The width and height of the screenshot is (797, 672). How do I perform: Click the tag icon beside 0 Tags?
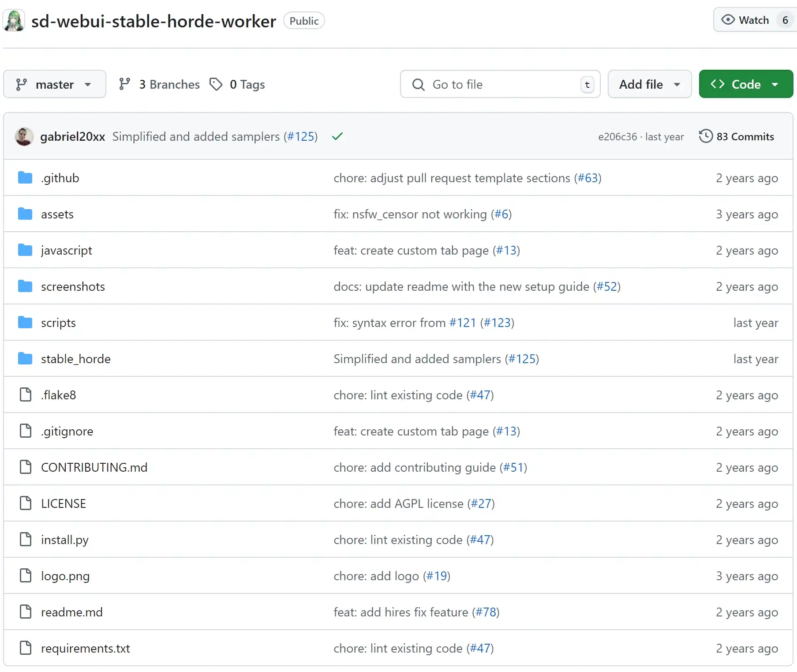(216, 84)
